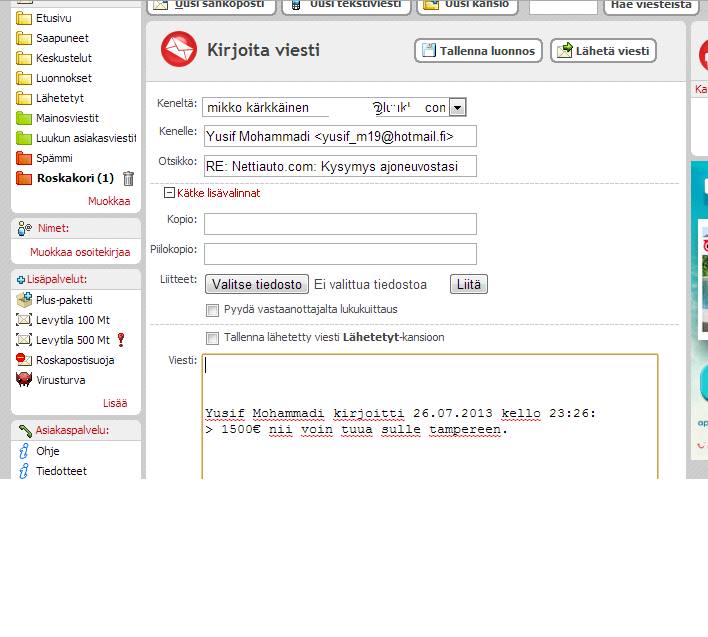
Task: Click the Ohje info icon
Action: (x=24, y=451)
